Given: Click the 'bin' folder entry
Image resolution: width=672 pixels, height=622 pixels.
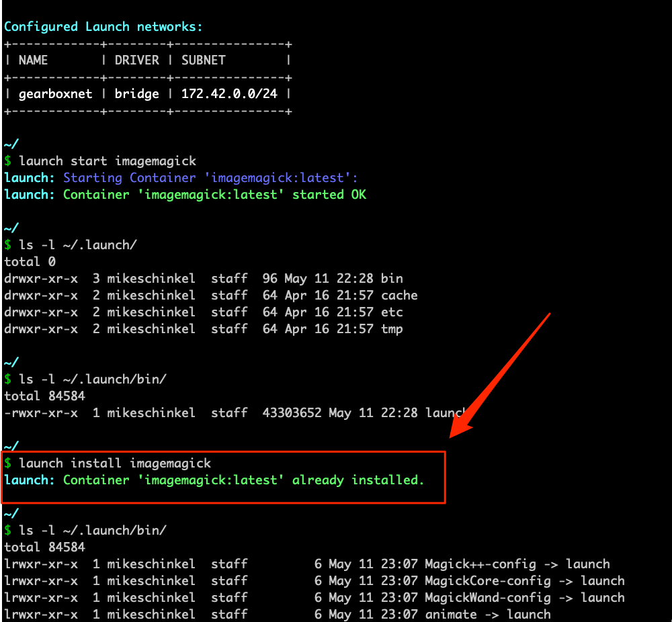Looking at the screenshot, I should (392, 278).
